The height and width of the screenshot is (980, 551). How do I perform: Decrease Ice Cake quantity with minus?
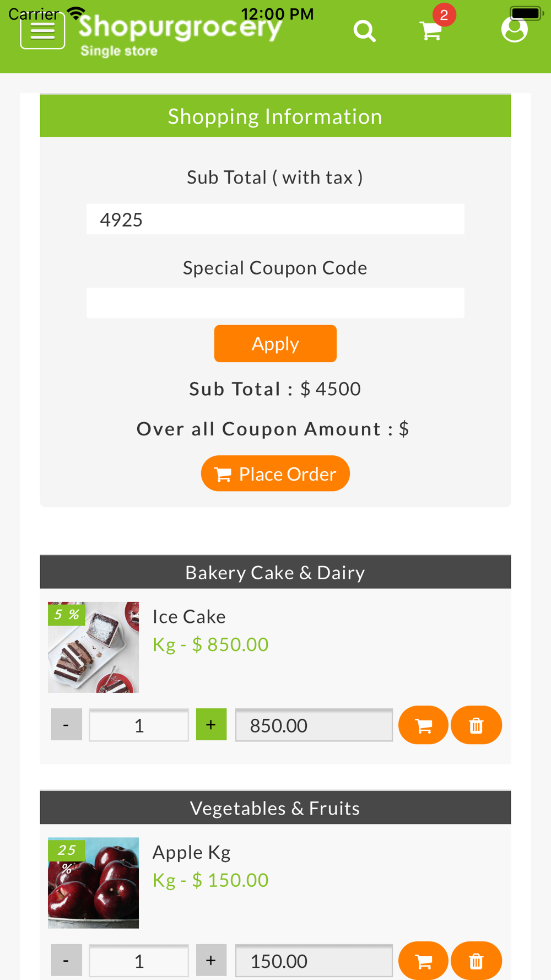click(66, 725)
